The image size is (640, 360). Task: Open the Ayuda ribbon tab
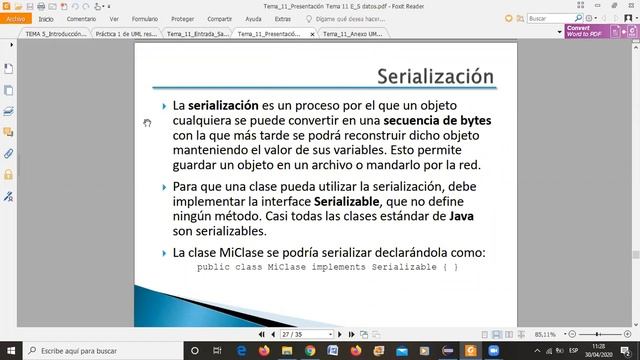(253, 19)
